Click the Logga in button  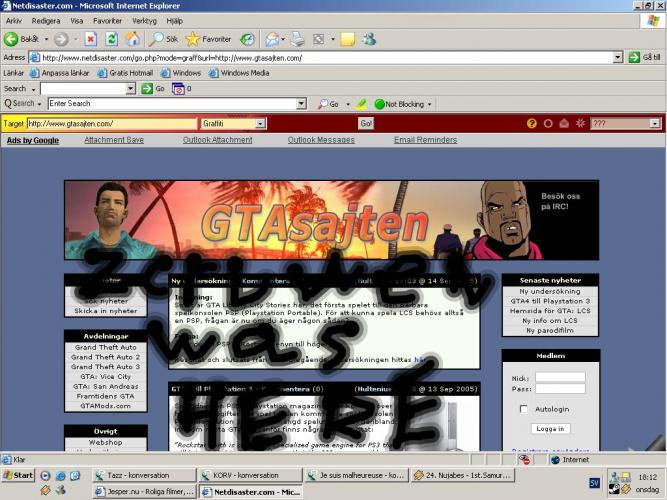point(550,428)
